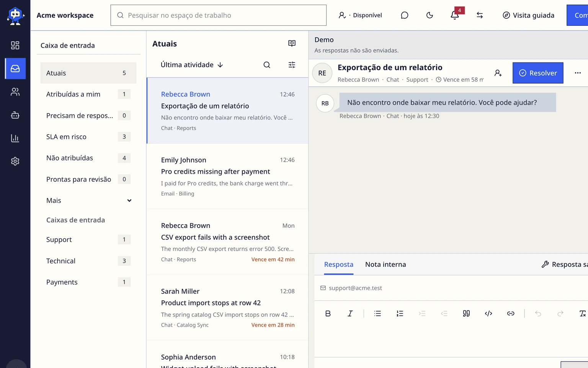Open Sarah Miller's product import conversation
Viewport: 588px width, 368px height.
[227, 308]
